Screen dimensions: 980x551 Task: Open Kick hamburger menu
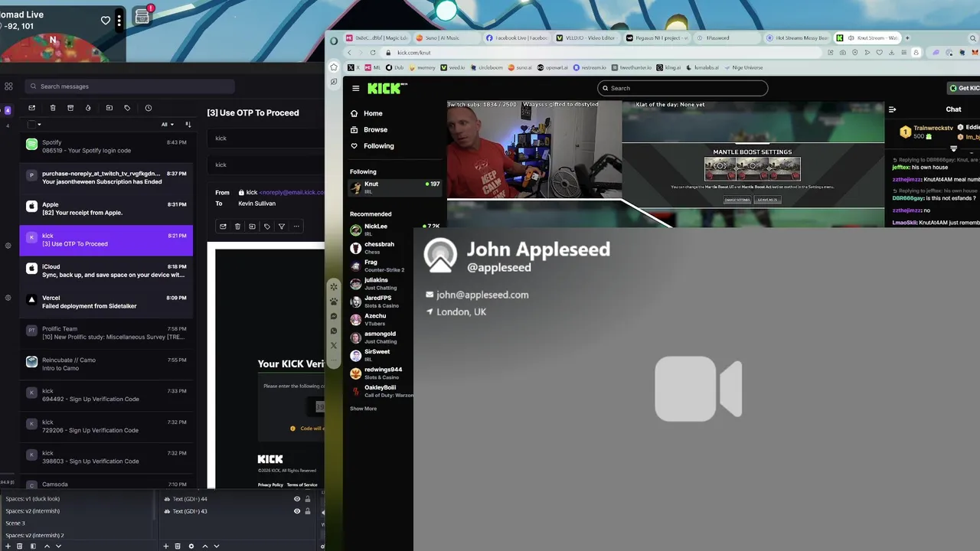(x=355, y=88)
